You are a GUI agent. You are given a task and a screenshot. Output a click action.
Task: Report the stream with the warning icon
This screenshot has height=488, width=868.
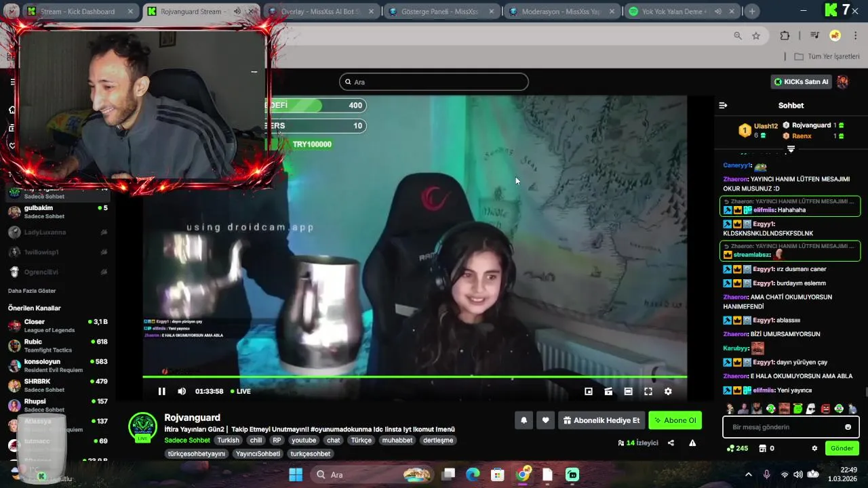point(692,443)
